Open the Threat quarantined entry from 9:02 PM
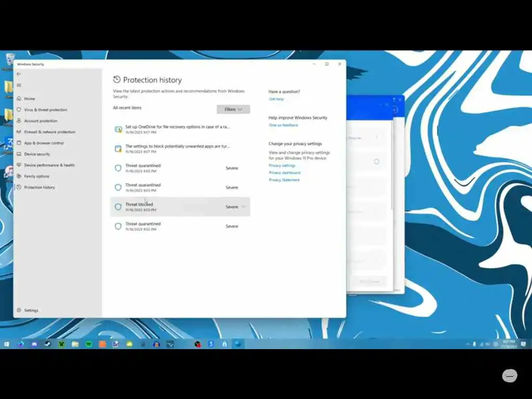The width and height of the screenshot is (532, 399). 180,227
